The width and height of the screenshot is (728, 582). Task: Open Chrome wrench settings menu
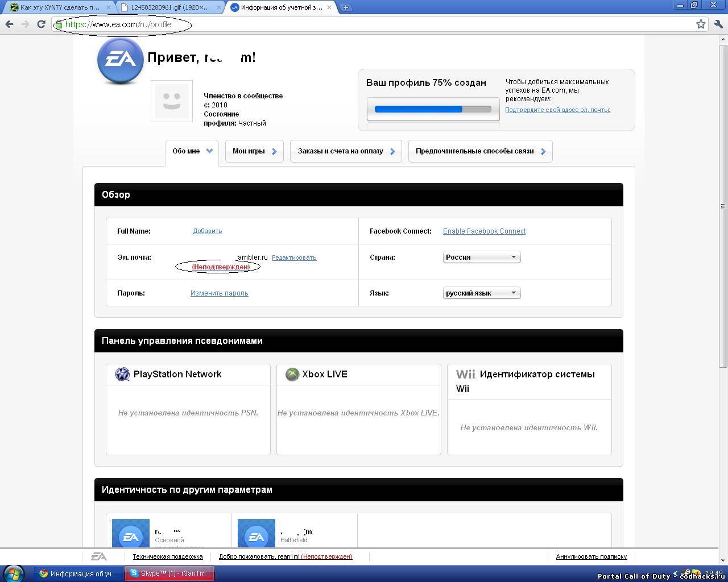(x=718, y=24)
